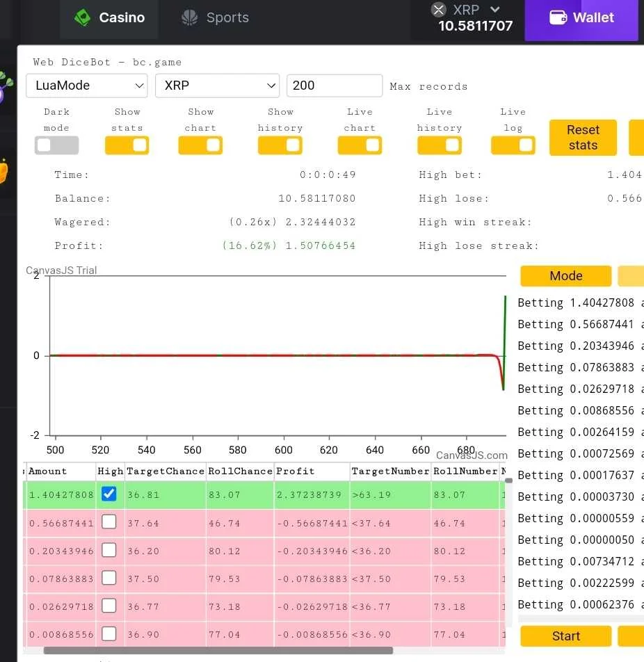Click log line Betting 0.00734712
Image resolution: width=644 pixels, height=662 pixels.
[581, 562]
